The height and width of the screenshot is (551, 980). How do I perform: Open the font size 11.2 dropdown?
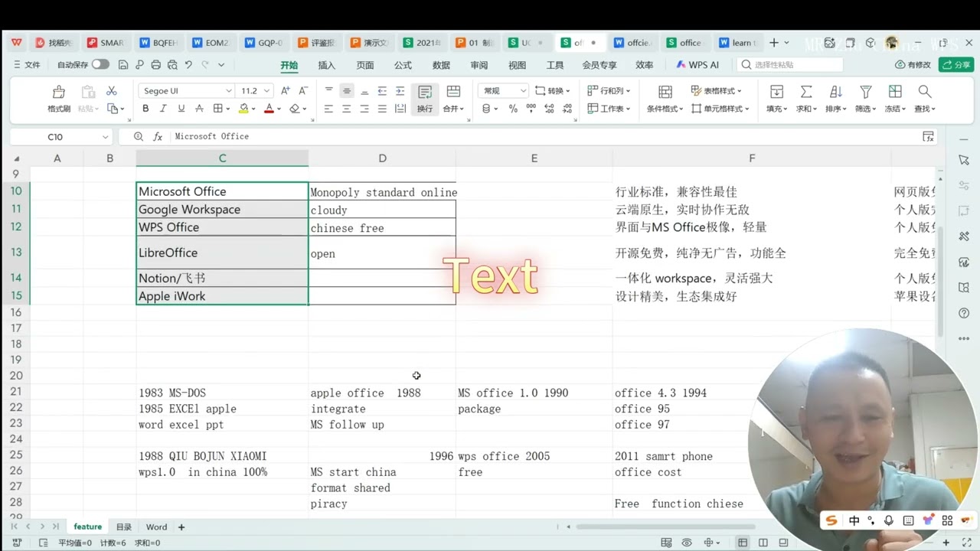pyautogui.click(x=267, y=90)
